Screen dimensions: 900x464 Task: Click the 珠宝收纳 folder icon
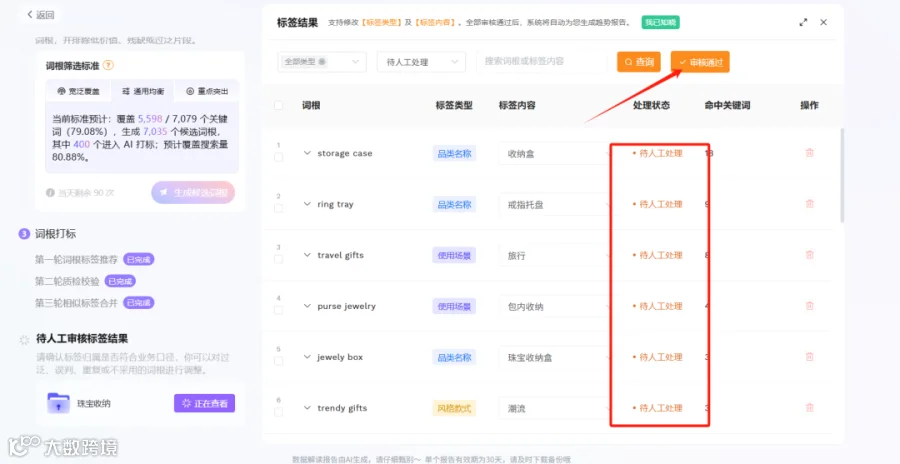click(58, 403)
